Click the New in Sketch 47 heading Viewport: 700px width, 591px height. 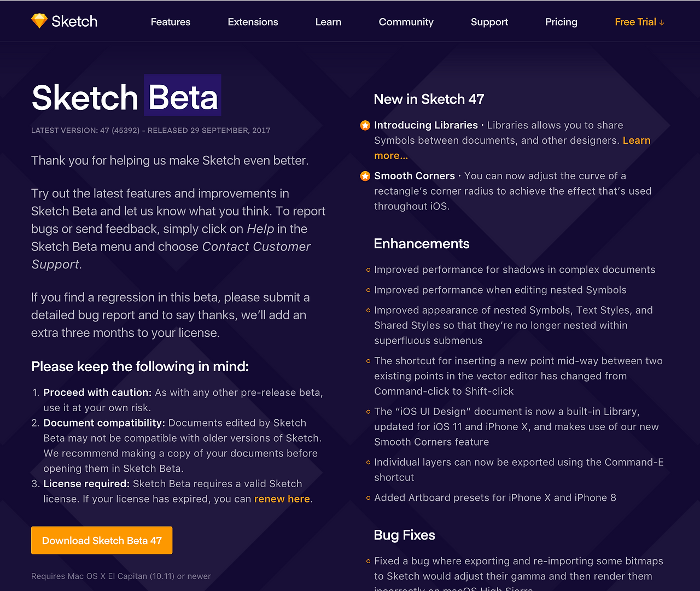429,99
